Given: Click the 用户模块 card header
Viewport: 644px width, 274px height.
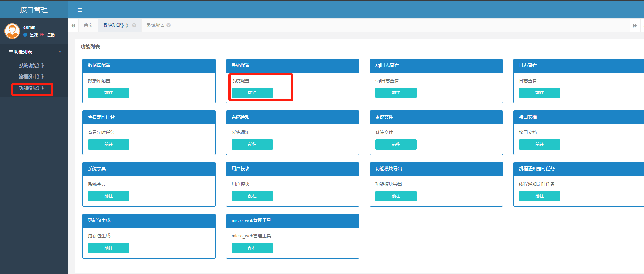Looking at the screenshot, I should [x=293, y=169].
